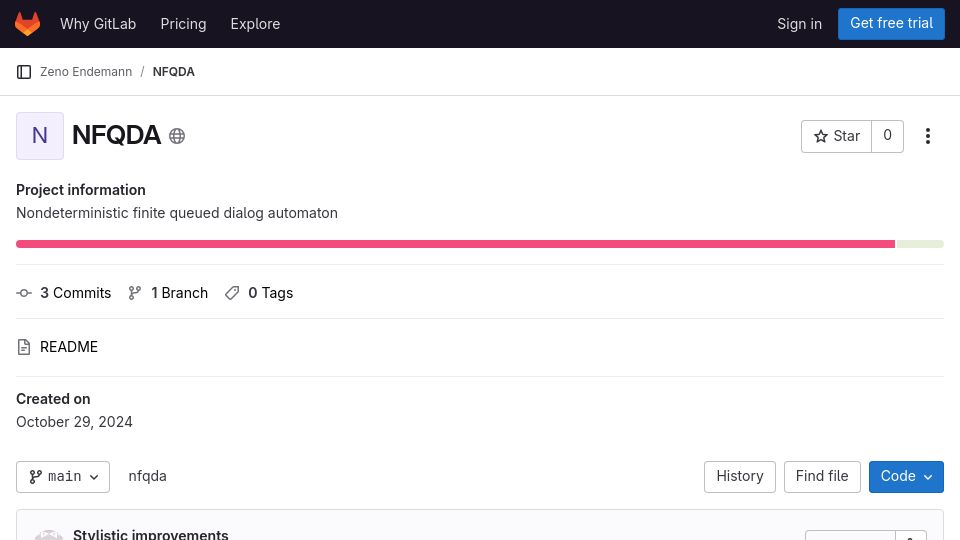Click NFQDA breadcrumb link

click(x=173, y=72)
